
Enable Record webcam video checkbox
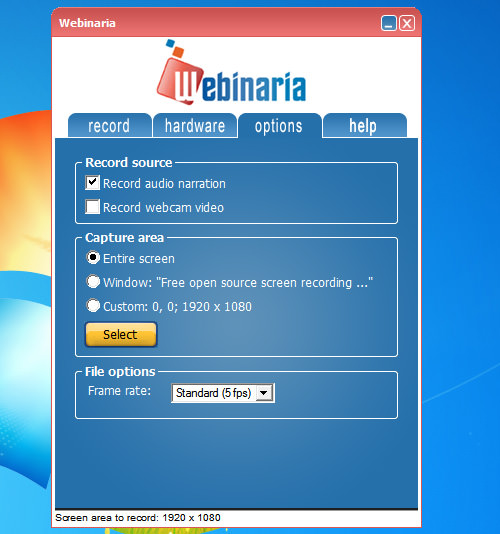coord(92,206)
